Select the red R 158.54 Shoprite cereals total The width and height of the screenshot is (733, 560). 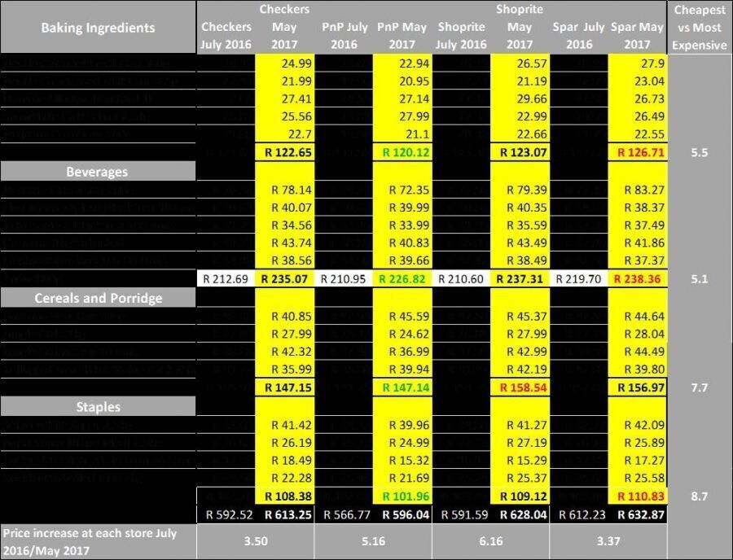pyautogui.click(x=520, y=387)
